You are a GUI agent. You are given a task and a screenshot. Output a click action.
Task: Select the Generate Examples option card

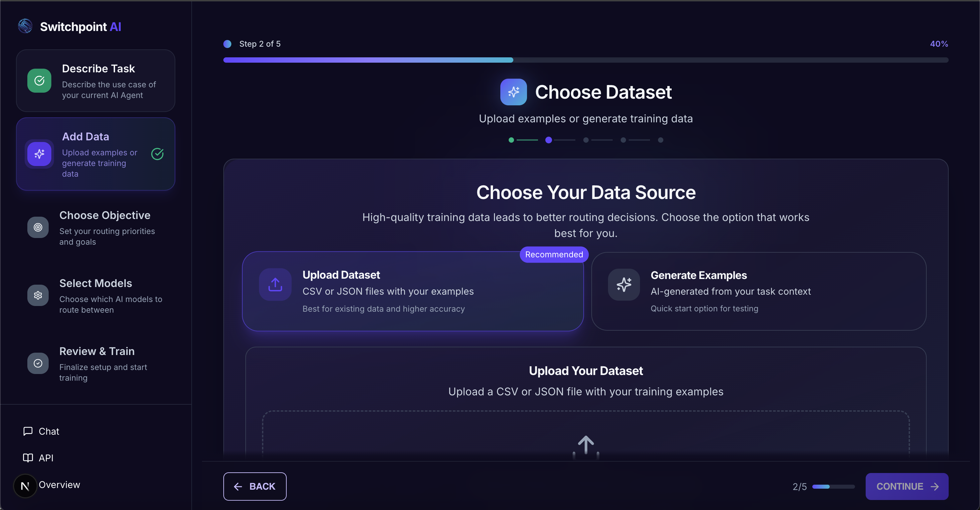(759, 291)
